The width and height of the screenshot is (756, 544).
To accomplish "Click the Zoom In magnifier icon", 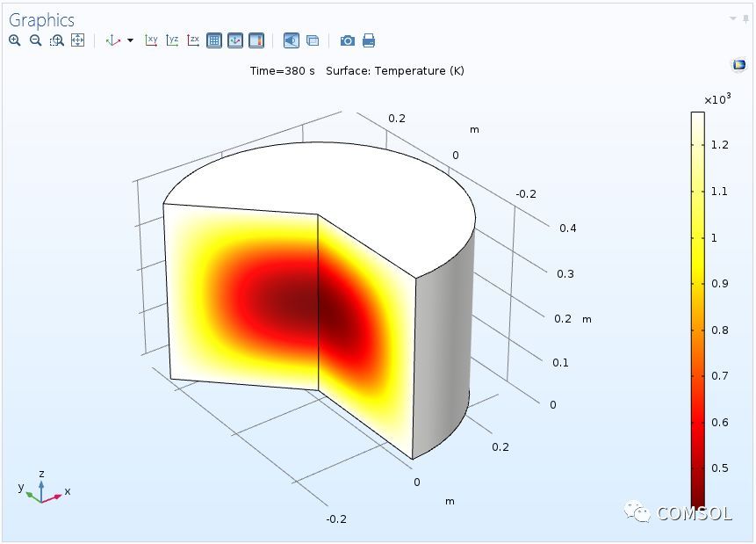I will pyautogui.click(x=14, y=40).
